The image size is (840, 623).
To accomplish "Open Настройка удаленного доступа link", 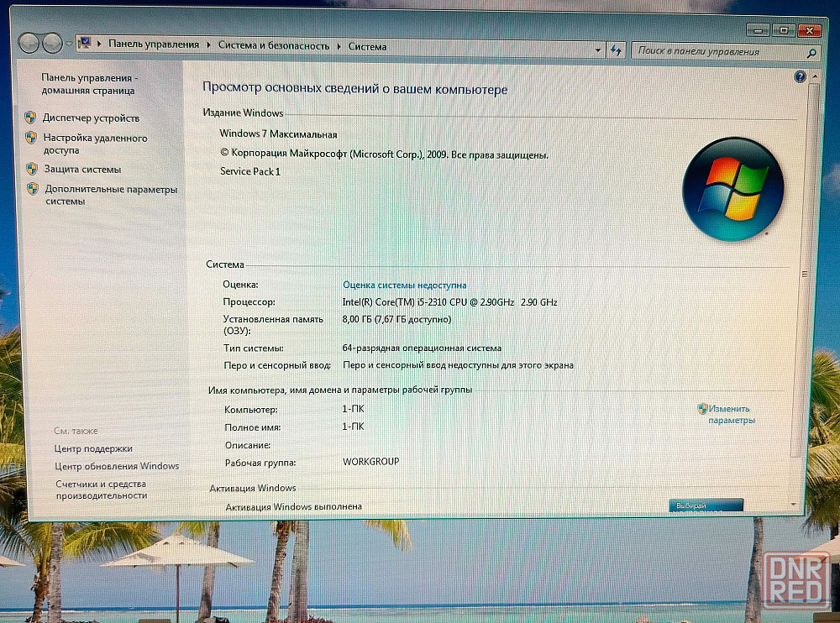I will pos(95,144).
